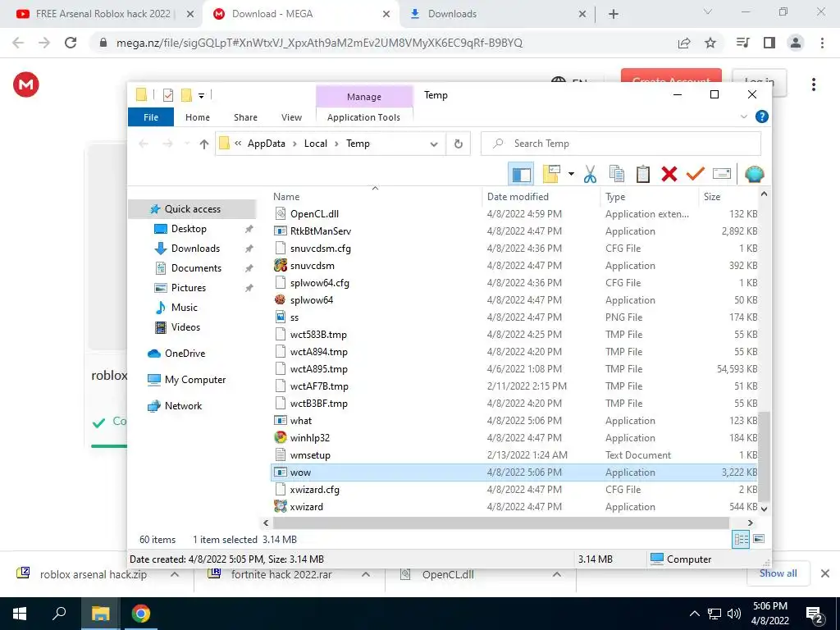This screenshot has width=840, height=630.
Task: Click the orange checkmark Properties icon
Action: [x=696, y=174]
